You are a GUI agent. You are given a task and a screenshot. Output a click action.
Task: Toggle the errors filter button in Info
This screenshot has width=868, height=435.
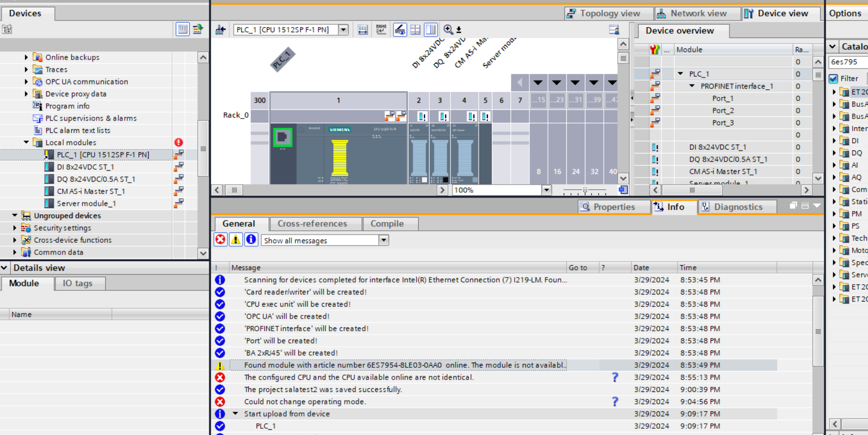coord(221,240)
